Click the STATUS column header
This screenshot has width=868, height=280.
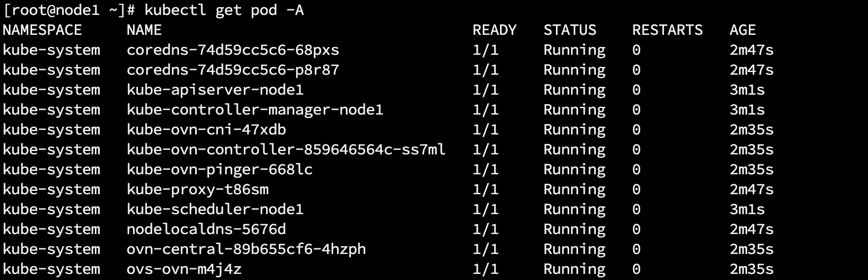click(570, 30)
